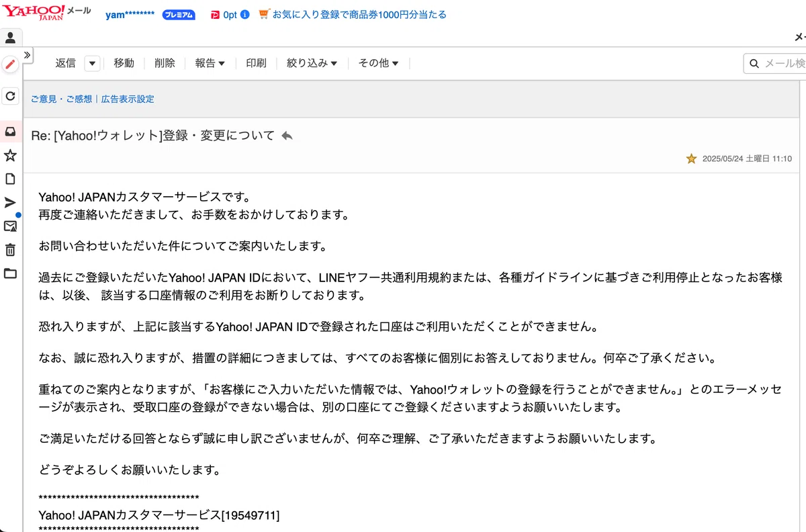Open the その他 menu

378,63
